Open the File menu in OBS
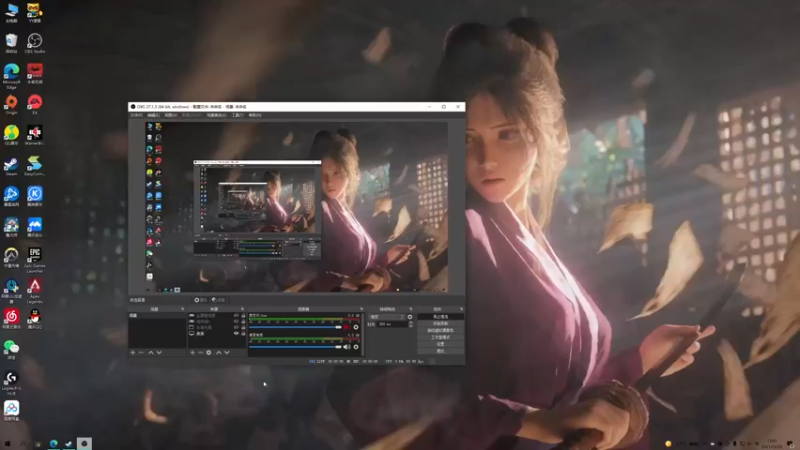The height and width of the screenshot is (450, 800). click(x=137, y=115)
